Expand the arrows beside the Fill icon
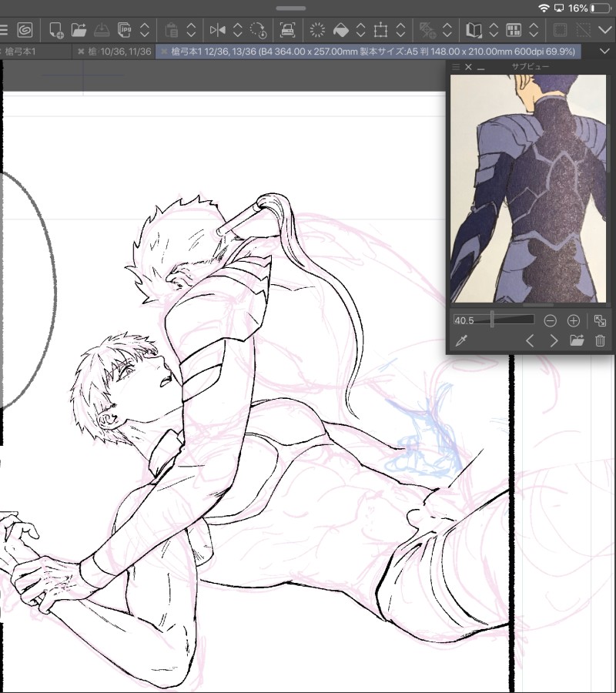This screenshot has height=693, width=616. (360, 30)
